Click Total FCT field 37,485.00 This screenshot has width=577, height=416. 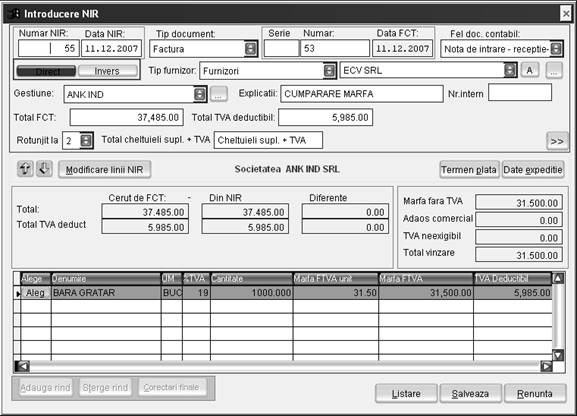(x=126, y=117)
